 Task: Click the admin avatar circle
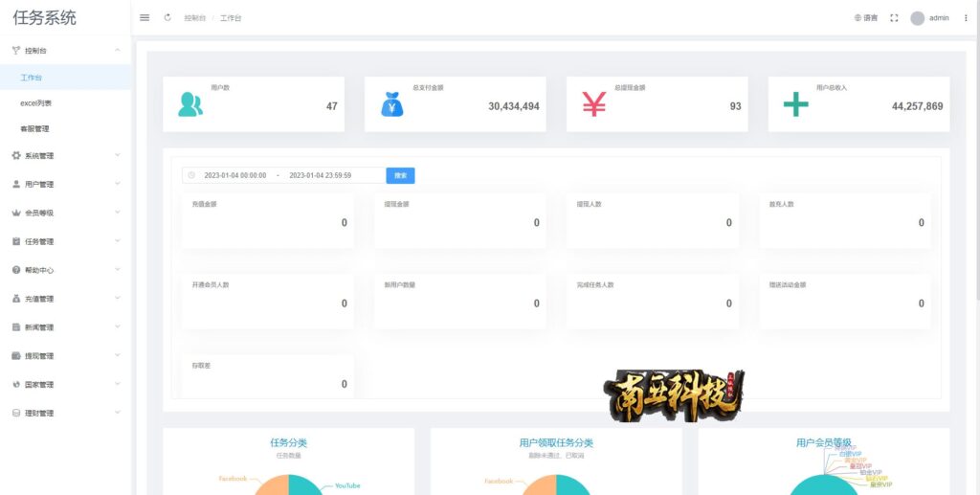click(x=917, y=18)
